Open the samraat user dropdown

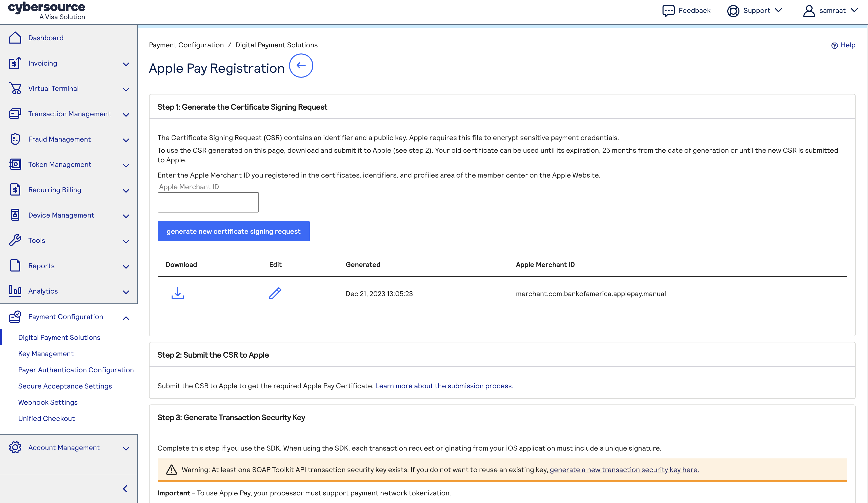click(830, 11)
